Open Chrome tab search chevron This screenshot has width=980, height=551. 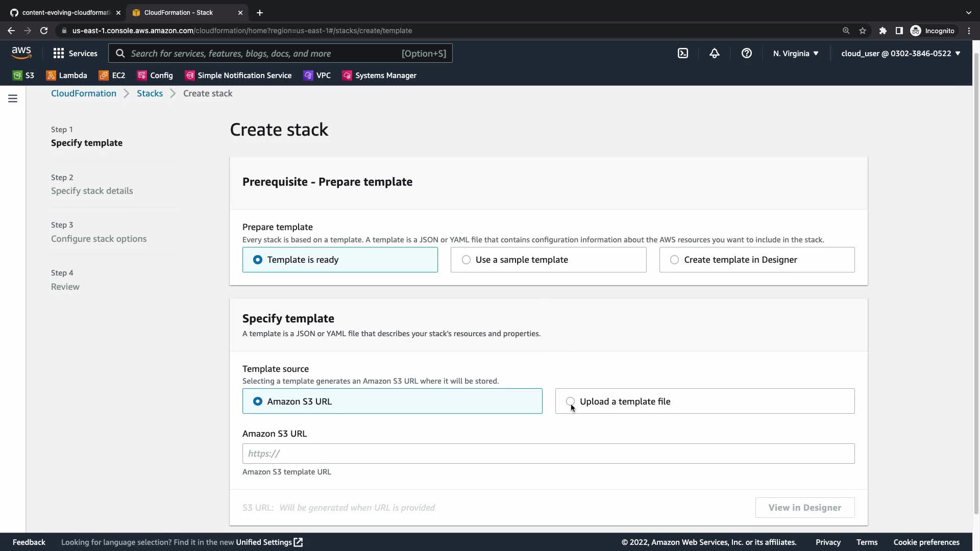coord(968,12)
